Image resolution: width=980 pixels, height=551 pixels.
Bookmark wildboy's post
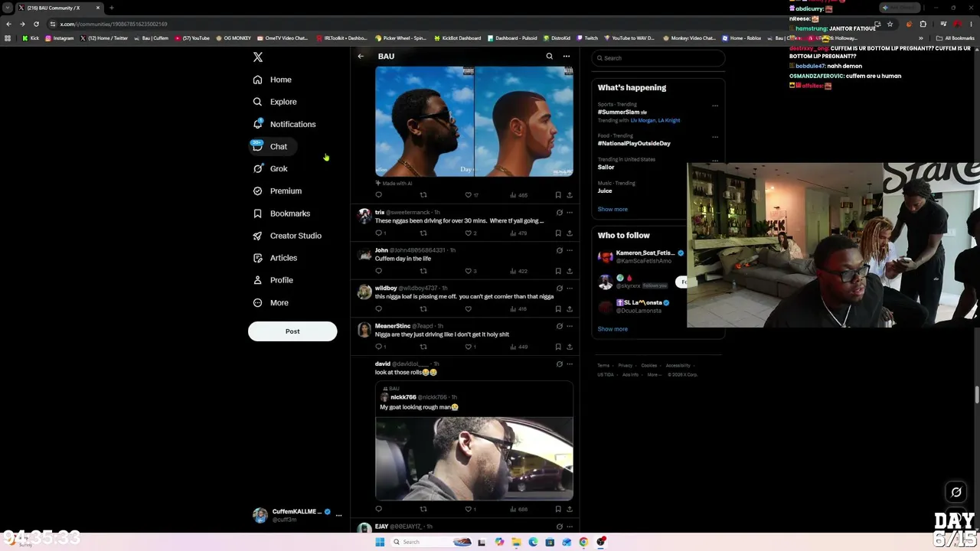558,309
